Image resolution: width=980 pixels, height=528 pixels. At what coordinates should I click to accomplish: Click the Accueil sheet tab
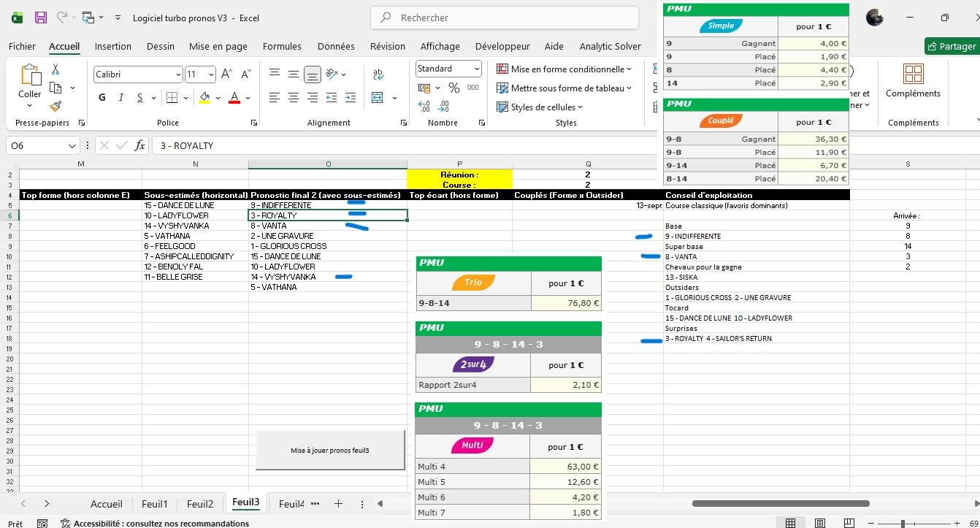point(107,504)
